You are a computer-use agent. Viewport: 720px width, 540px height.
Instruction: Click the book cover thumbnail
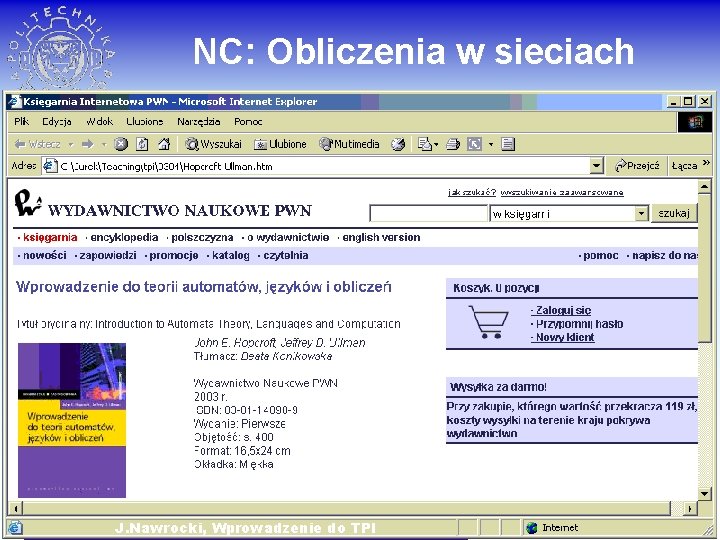[x=72, y=420]
